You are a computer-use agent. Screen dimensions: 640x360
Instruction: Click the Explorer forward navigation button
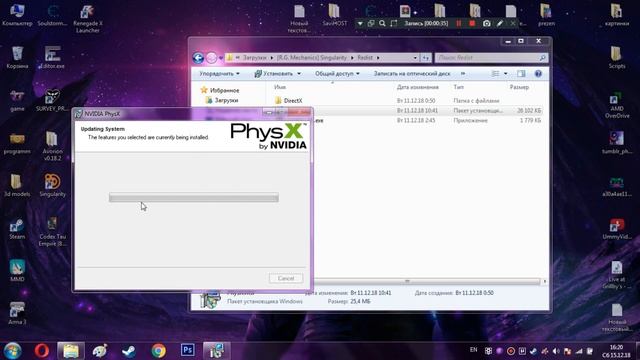click(211, 58)
